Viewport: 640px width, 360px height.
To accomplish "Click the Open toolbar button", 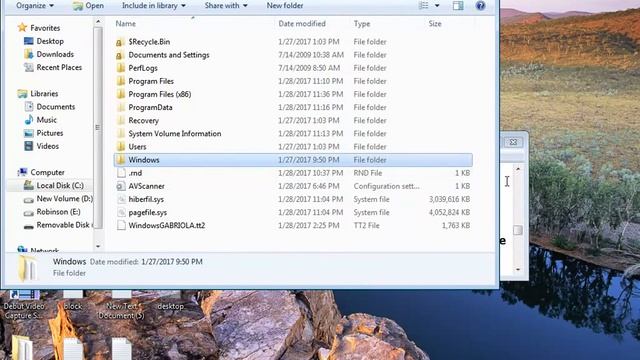I will pyautogui.click(x=88, y=6).
